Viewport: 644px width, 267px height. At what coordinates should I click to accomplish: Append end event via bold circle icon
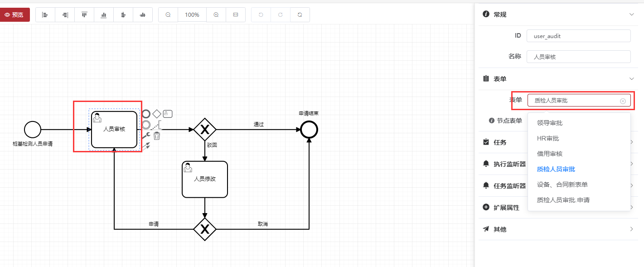pyautogui.click(x=146, y=113)
